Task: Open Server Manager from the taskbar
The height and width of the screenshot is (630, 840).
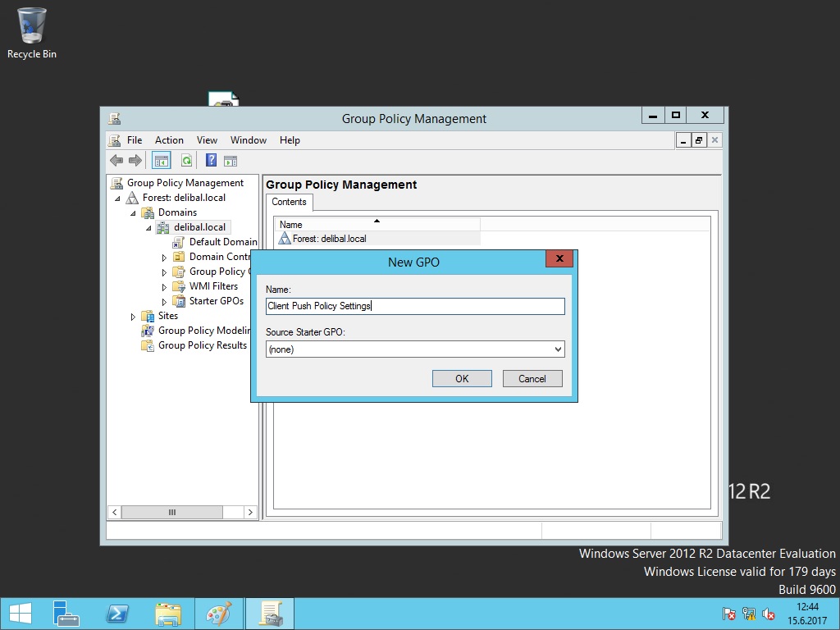Action: [x=66, y=614]
